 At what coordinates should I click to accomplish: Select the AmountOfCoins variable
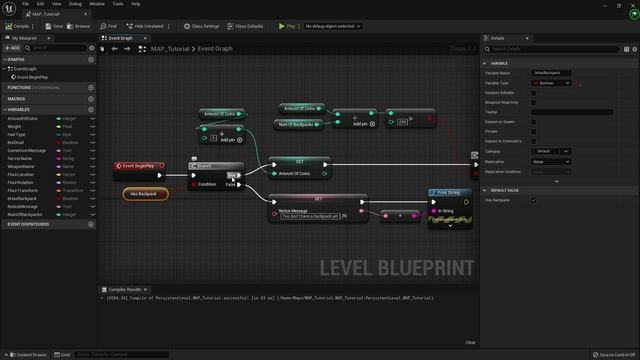click(x=22, y=118)
